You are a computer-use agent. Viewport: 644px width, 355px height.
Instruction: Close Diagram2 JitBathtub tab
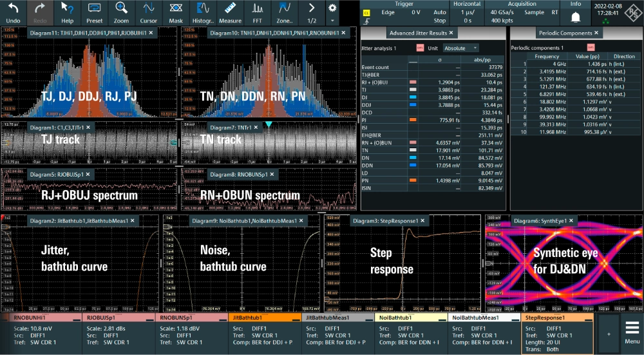[133, 220]
